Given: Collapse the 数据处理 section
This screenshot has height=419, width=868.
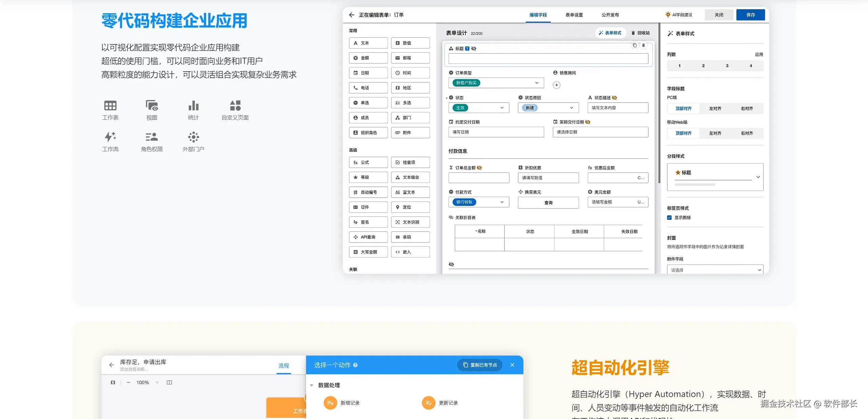Looking at the screenshot, I should (x=312, y=385).
